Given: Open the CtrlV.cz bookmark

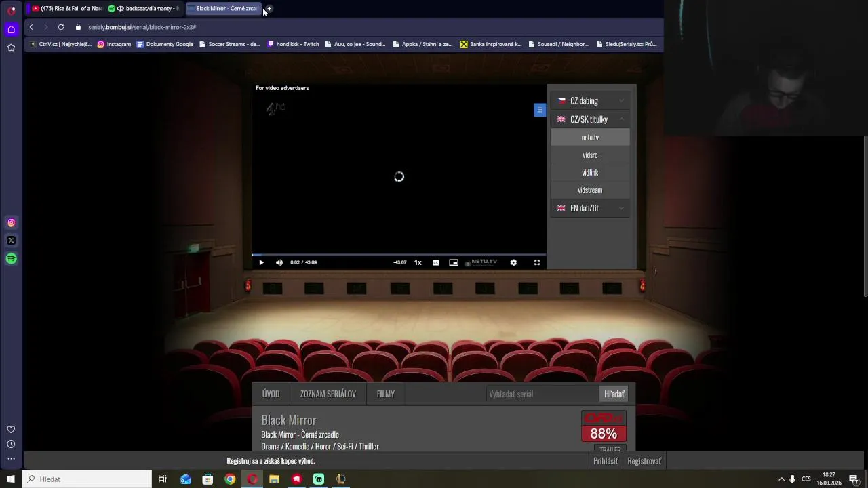Looking at the screenshot, I should click(x=60, y=44).
